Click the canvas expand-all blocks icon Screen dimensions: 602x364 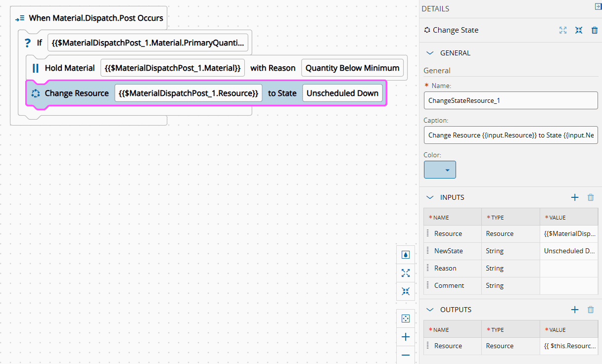tap(406, 273)
